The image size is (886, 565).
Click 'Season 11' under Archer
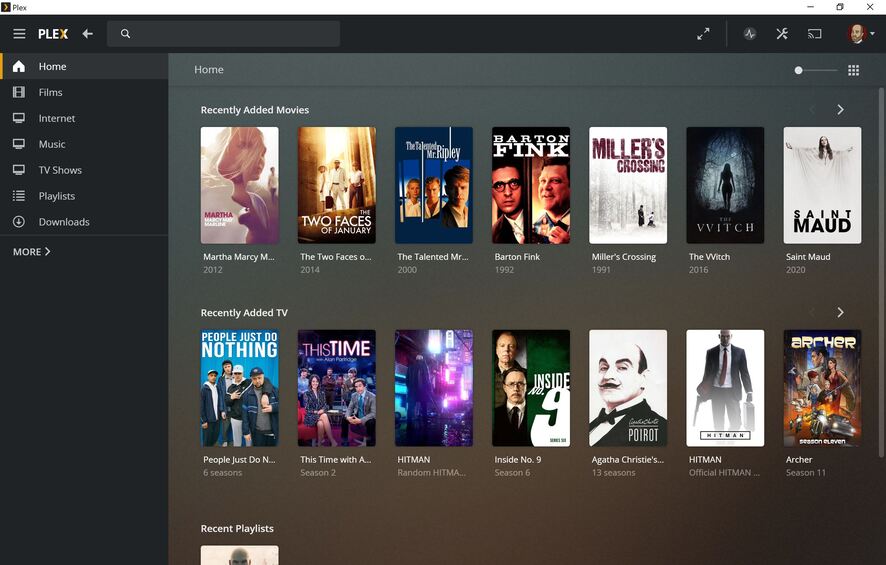[x=806, y=473]
